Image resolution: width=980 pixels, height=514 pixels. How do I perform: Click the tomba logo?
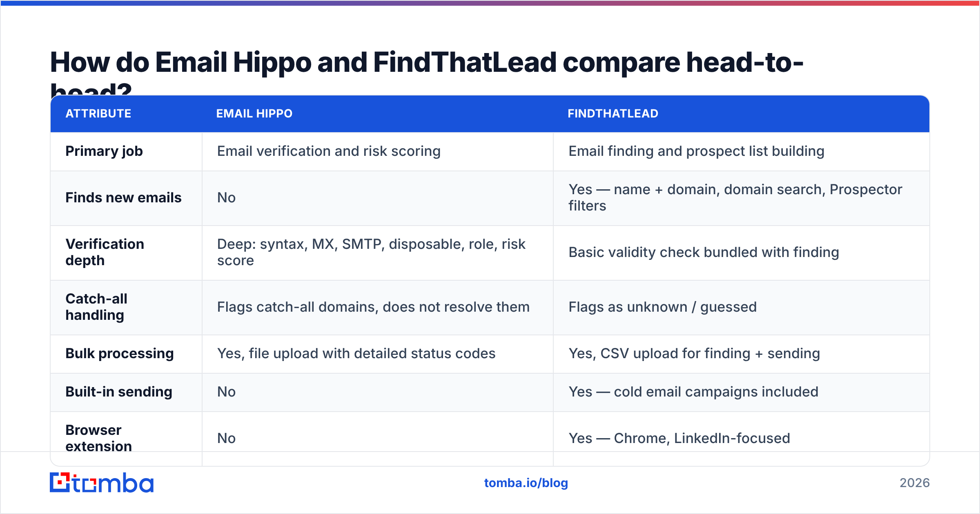[x=102, y=483]
